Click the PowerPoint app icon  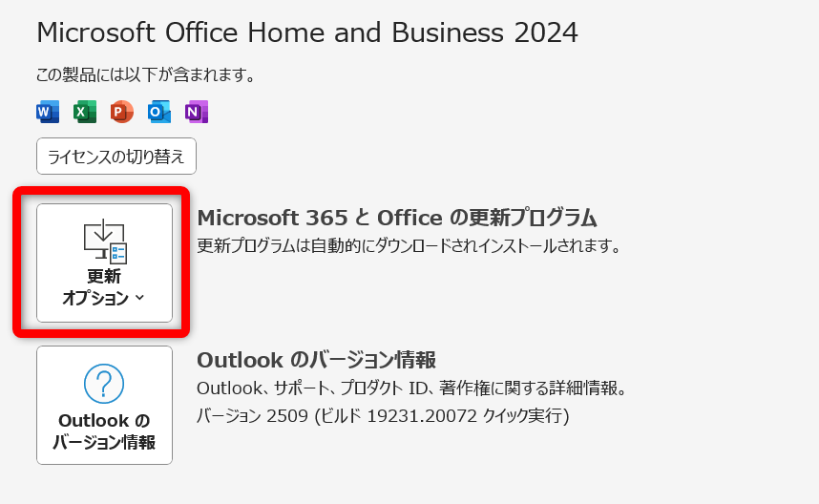coord(122,113)
